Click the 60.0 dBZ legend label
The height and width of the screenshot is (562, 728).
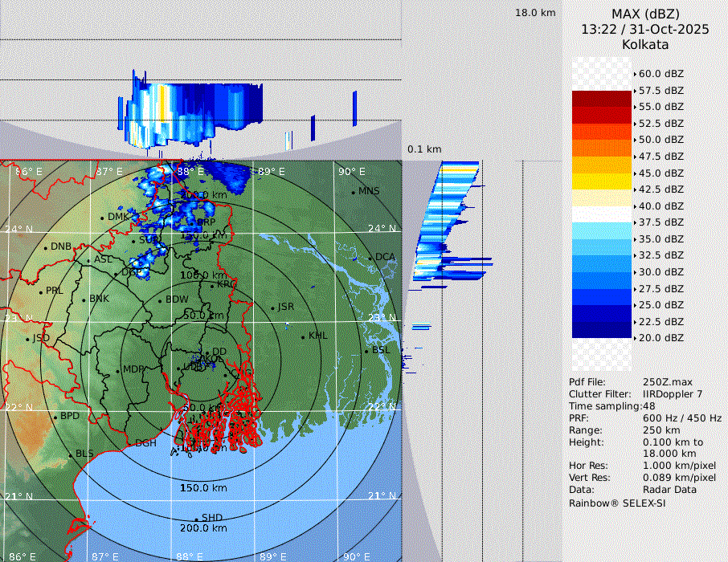pyautogui.click(x=661, y=74)
